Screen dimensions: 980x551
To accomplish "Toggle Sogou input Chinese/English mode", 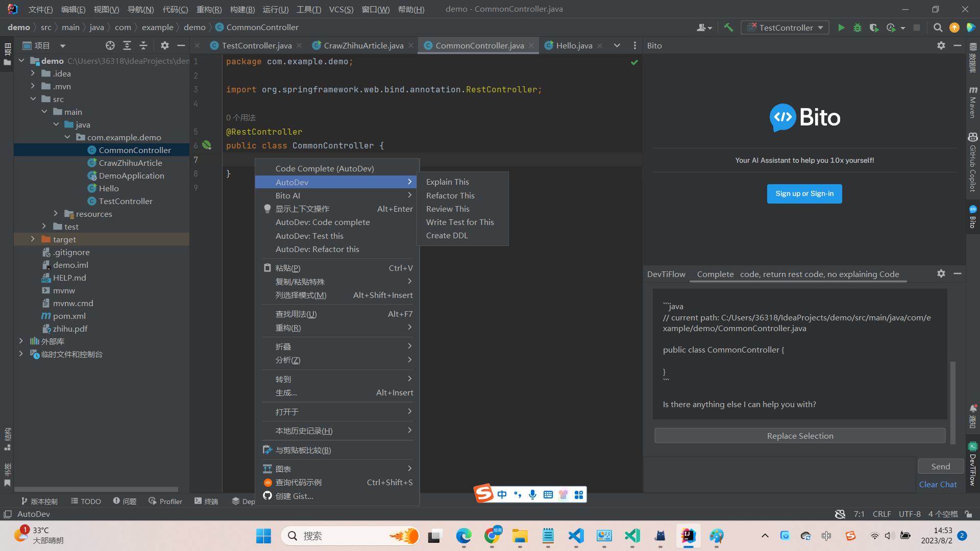I will click(x=502, y=494).
